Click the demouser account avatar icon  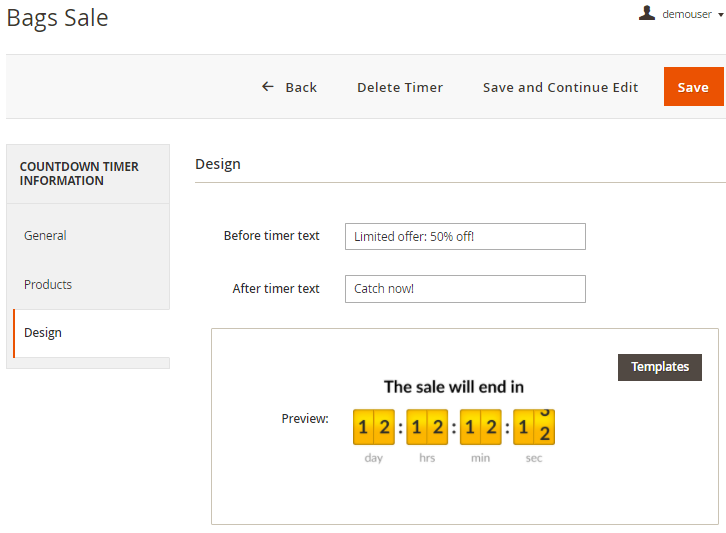(x=647, y=13)
